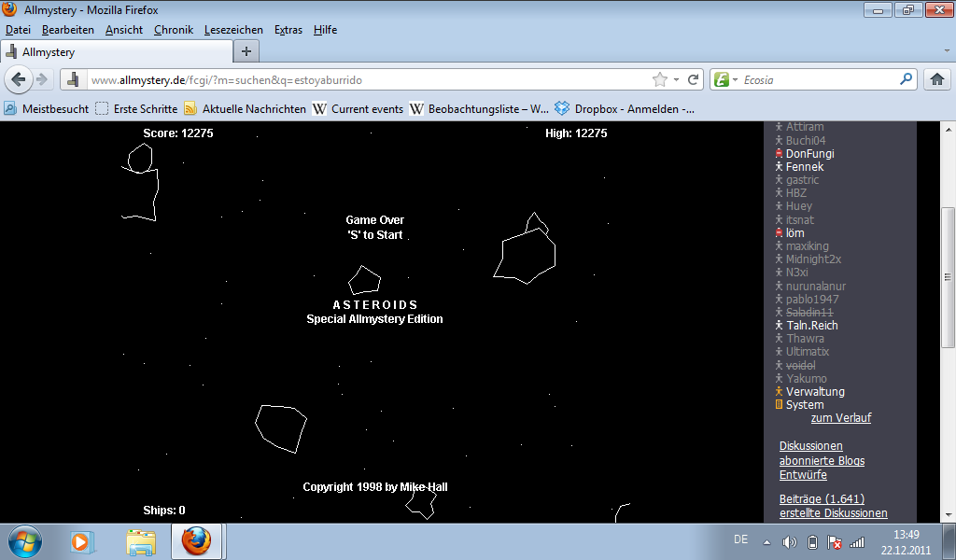Open the erstellte Diskussionen link
956x560 pixels.
[833, 513]
